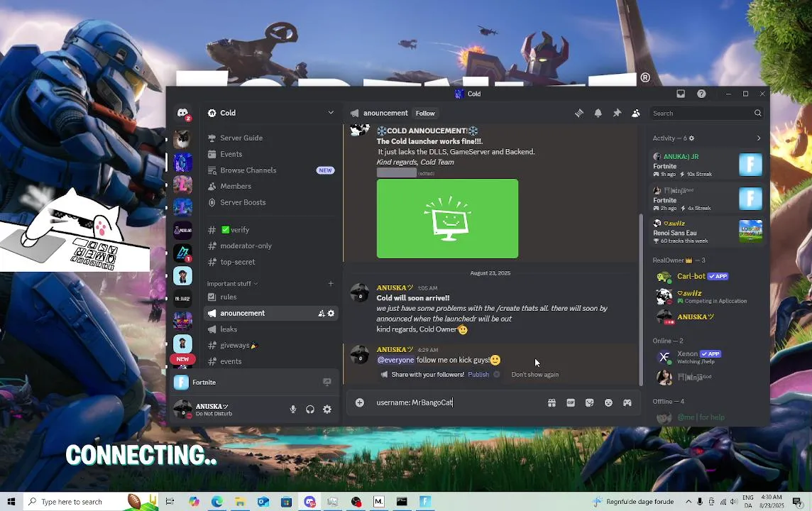Click the plus attach button in message bar

click(x=360, y=402)
